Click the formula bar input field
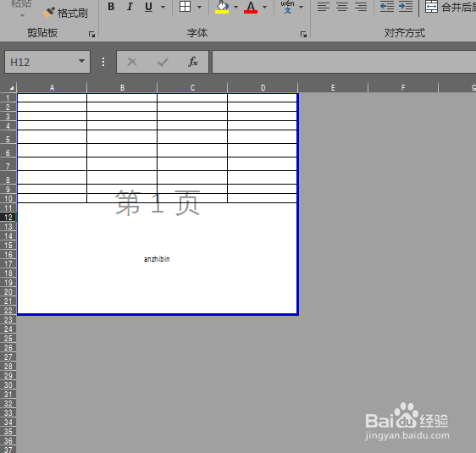476x453 pixels. pos(344,62)
